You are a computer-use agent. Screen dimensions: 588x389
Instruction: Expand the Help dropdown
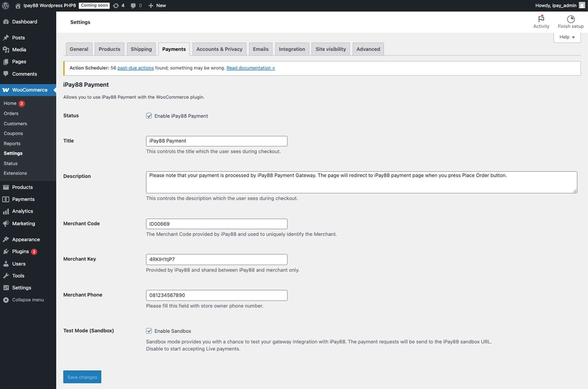click(567, 37)
